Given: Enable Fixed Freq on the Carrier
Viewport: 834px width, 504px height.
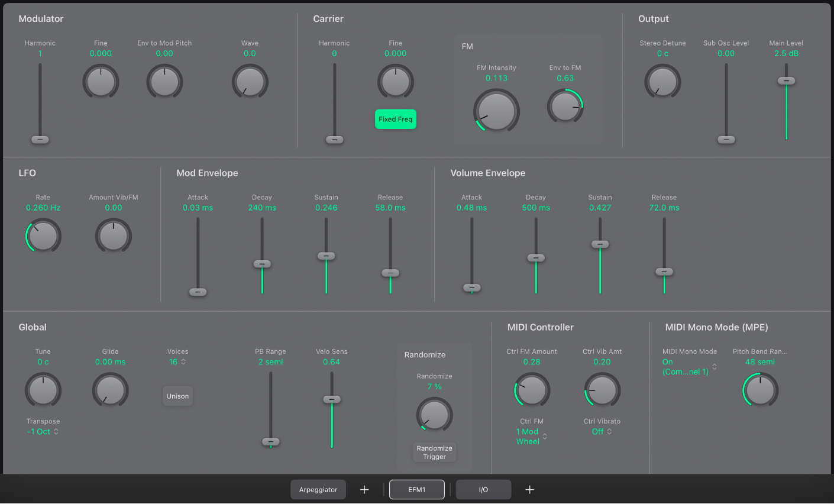Looking at the screenshot, I should tap(395, 118).
